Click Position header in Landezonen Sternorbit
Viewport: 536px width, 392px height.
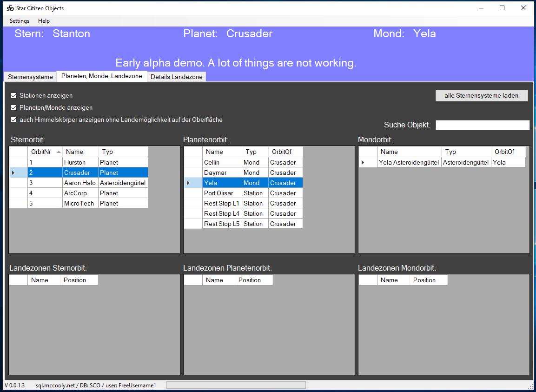pyautogui.click(x=79, y=280)
